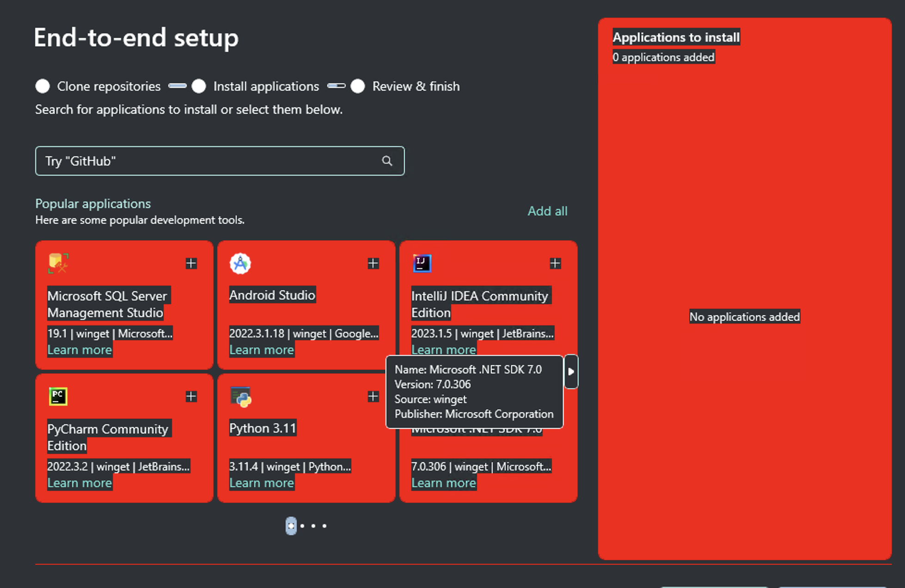Screen dimensions: 905x588
Task: Open Learn more for Android Studio
Action: (262, 350)
